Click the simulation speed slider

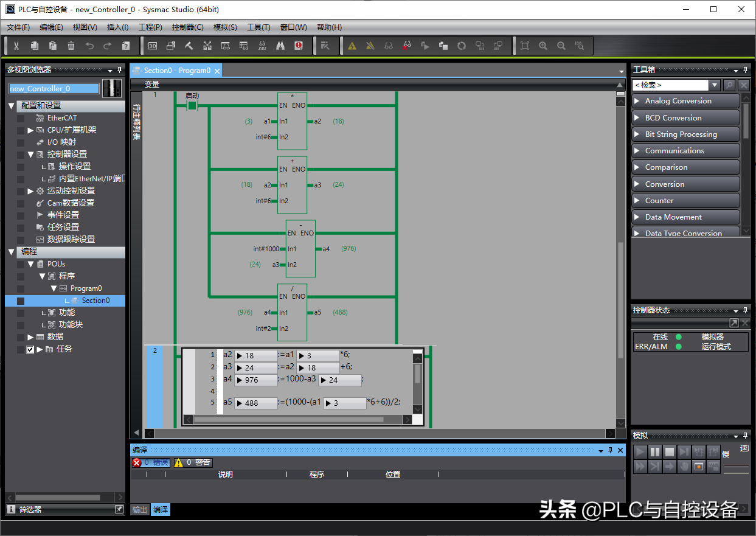[736, 467]
